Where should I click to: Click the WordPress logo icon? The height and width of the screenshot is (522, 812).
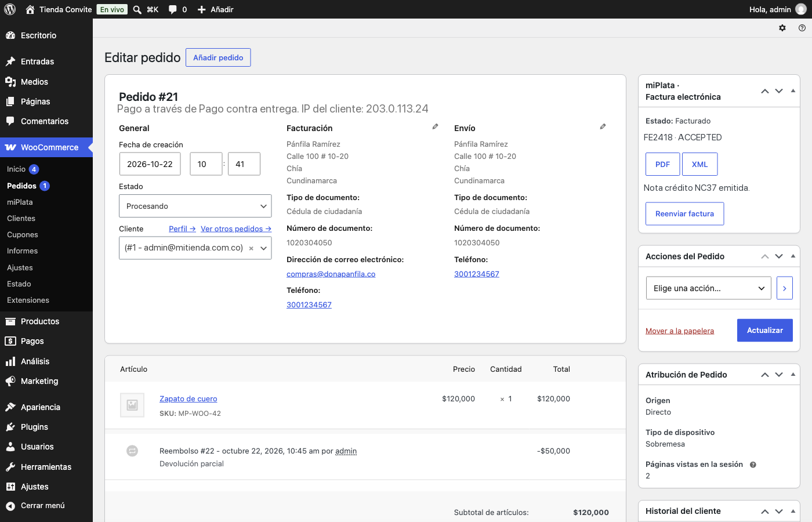coord(10,9)
